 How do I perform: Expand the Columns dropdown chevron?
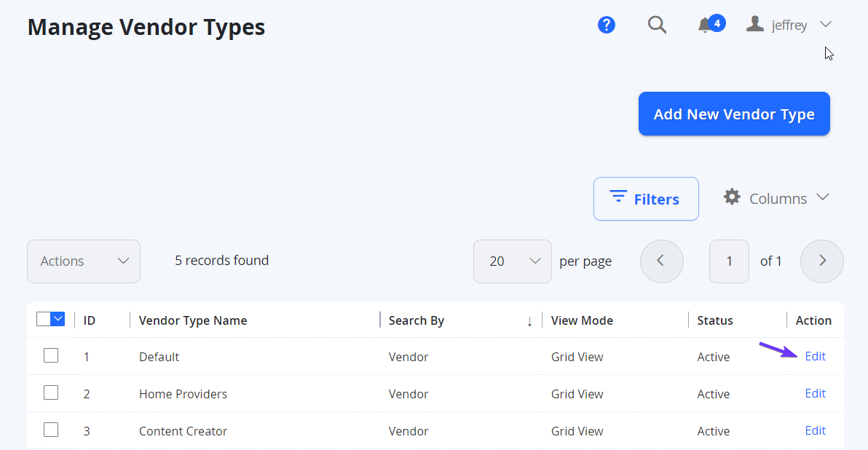823,197
